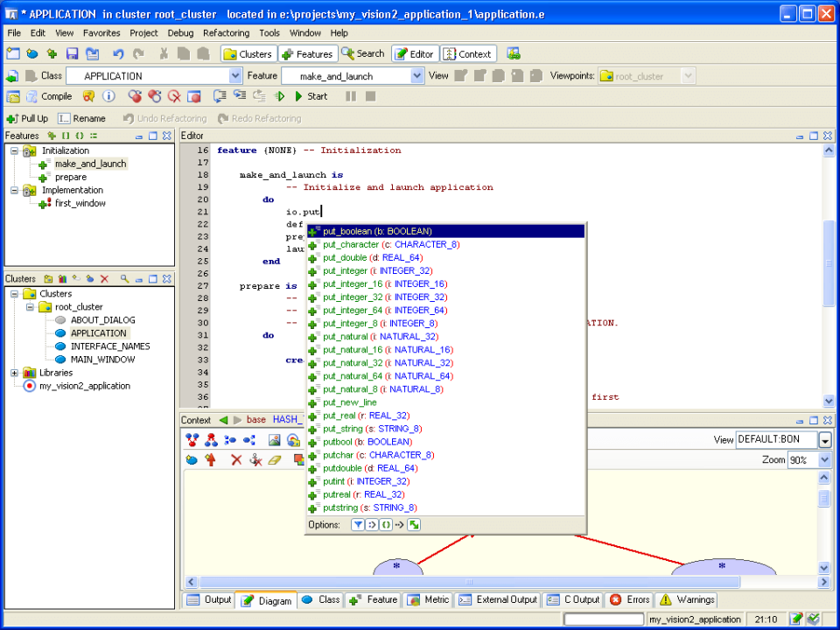The image size is (840, 630).
Task: Select the eraser tool in the diagram toolbar
Action: coord(275,458)
